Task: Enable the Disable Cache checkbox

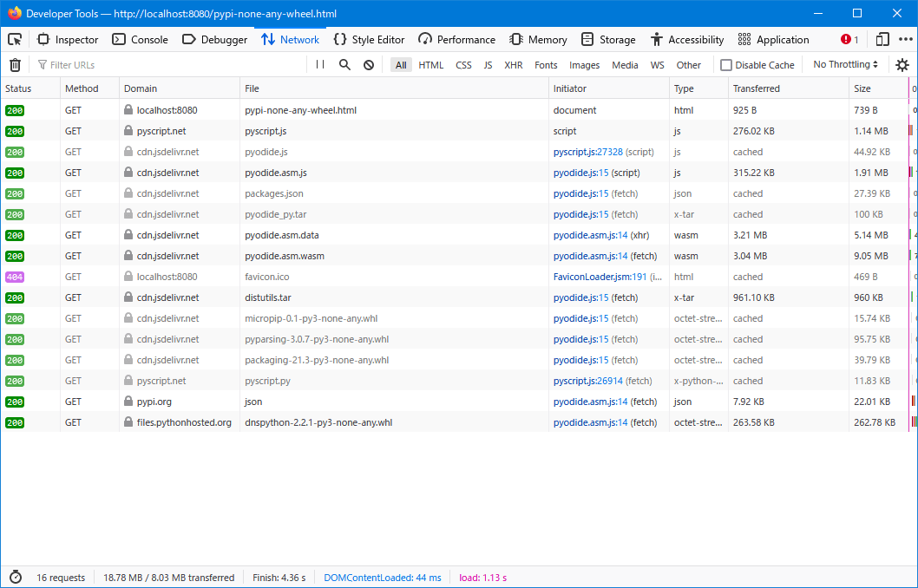Action: point(726,65)
